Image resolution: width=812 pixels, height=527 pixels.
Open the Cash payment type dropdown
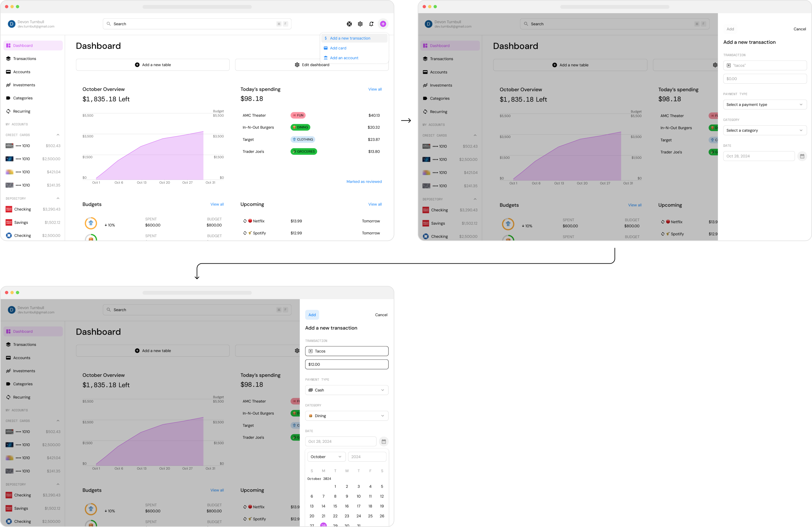tap(347, 390)
